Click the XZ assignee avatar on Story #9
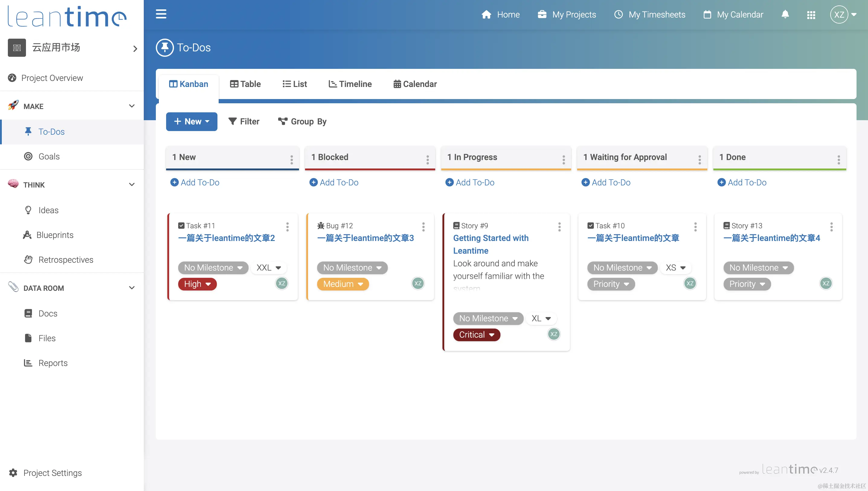The image size is (868, 491). (x=554, y=334)
